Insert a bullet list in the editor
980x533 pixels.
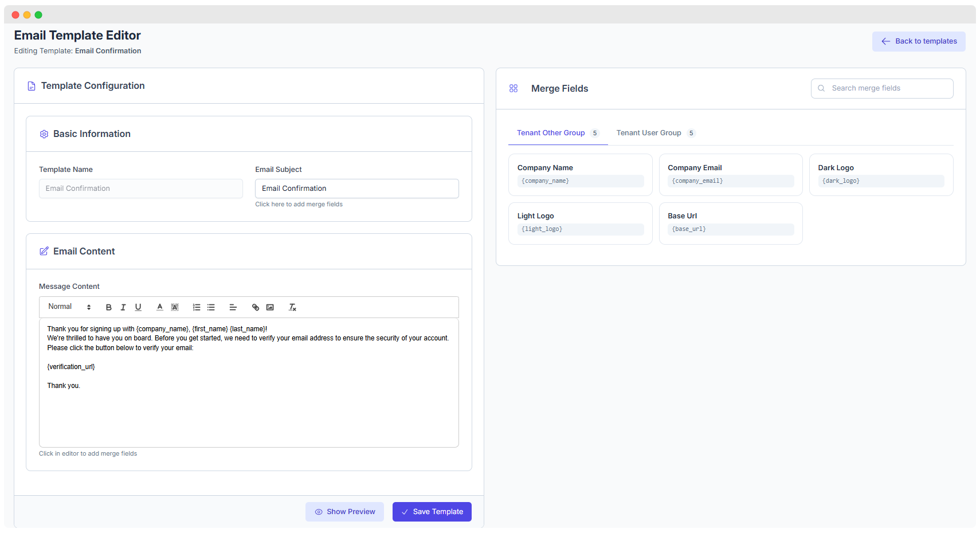click(211, 307)
